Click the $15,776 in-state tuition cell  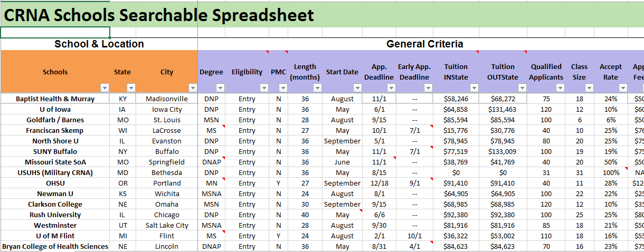[x=456, y=130]
